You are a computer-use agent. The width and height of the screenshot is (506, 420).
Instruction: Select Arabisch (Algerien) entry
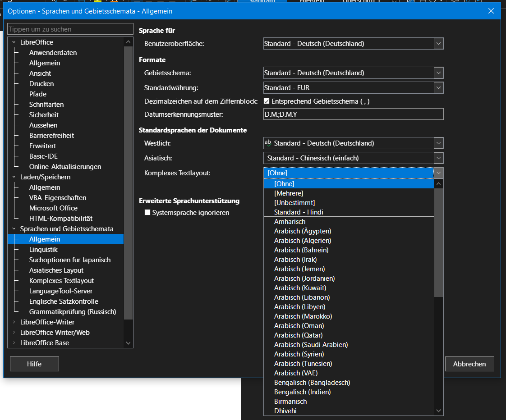coord(349,241)
